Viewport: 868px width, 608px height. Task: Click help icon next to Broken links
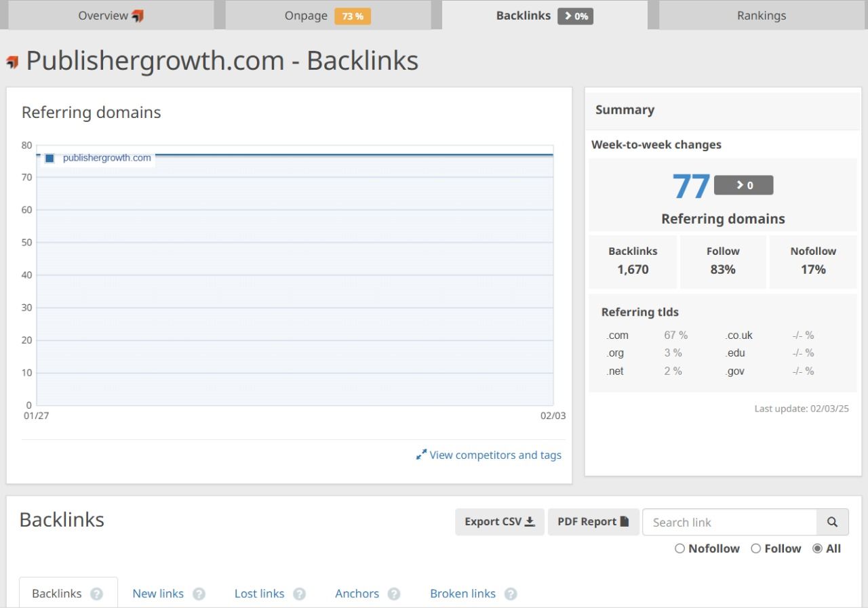511,594
